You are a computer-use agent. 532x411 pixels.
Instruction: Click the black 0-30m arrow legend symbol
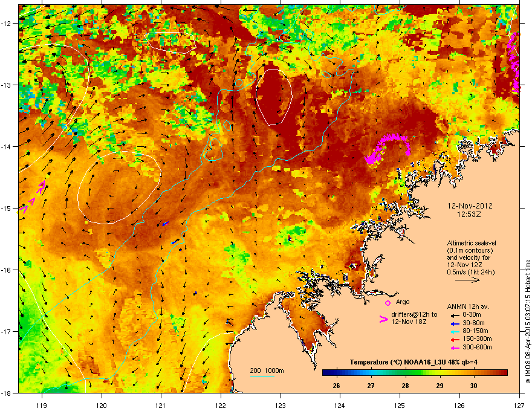point(455,315)
